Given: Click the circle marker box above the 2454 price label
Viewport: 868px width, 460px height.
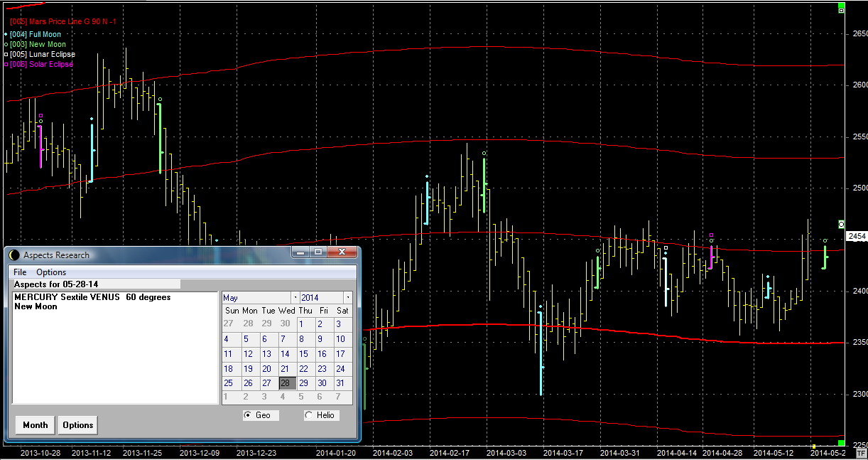Looking at the screenshot, I should pos(842,224).
